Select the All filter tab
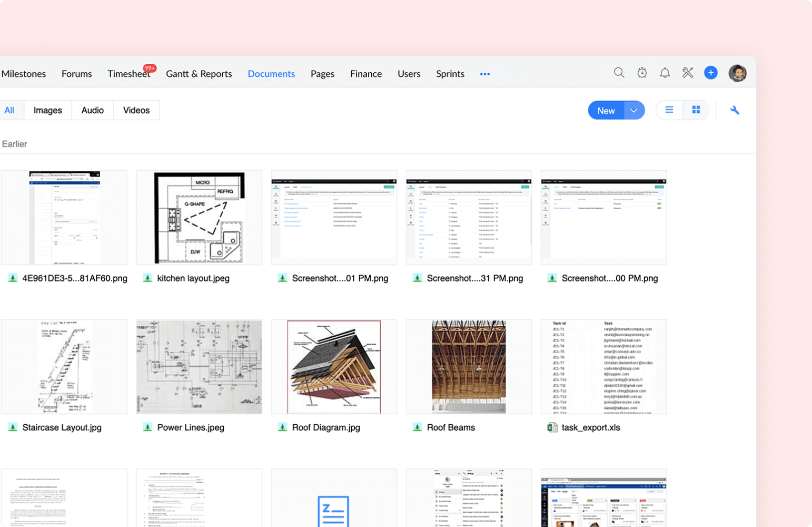The height and width of the screenshot is (527, 812). (x=9, y=110)
